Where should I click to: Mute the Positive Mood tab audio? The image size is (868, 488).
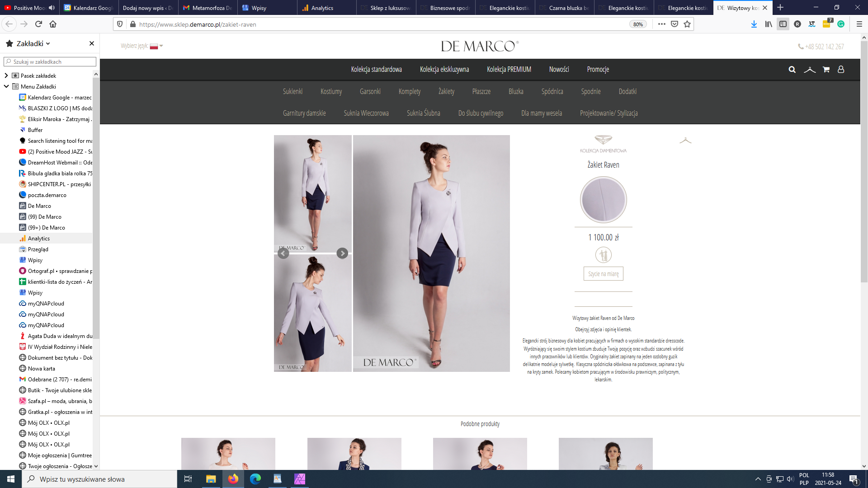click(52, 8)
